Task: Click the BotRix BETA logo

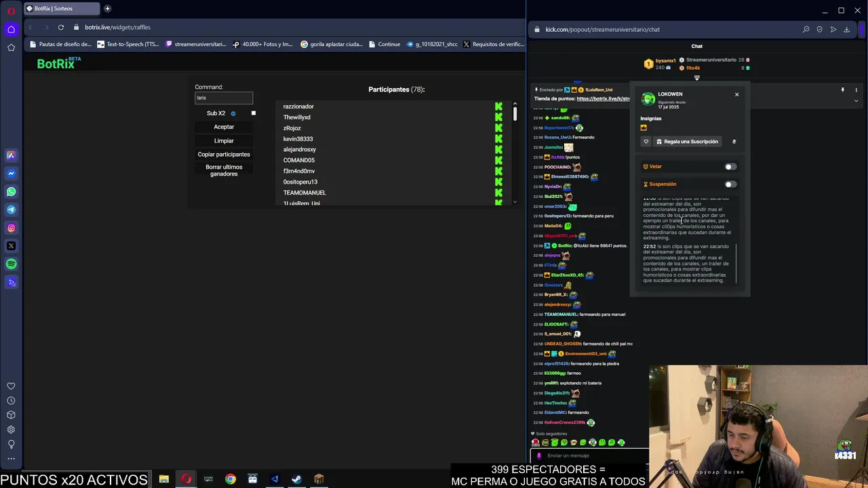Action: (58, 63)
